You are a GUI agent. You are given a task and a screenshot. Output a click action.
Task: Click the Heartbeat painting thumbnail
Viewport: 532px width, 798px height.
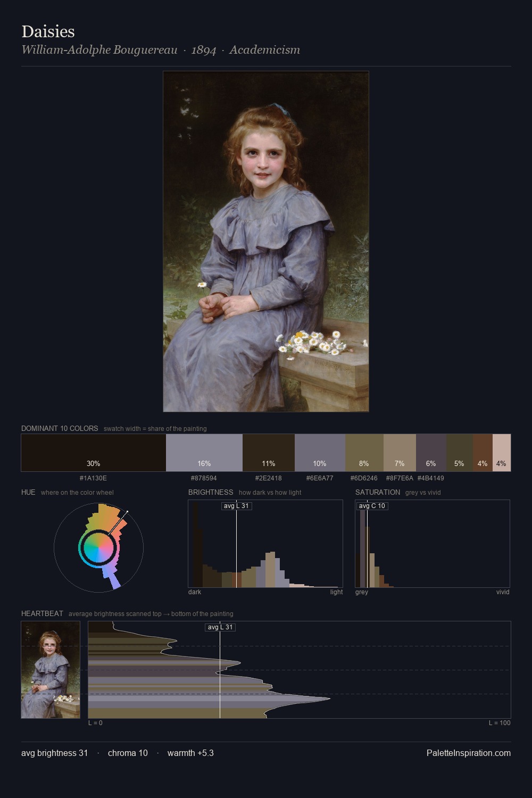51,670
